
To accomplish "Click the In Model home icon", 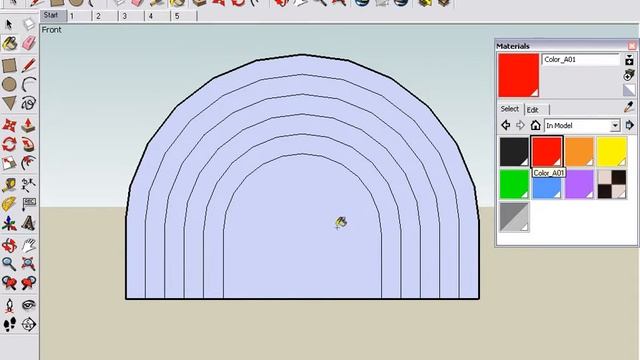I will click(535, 125).
